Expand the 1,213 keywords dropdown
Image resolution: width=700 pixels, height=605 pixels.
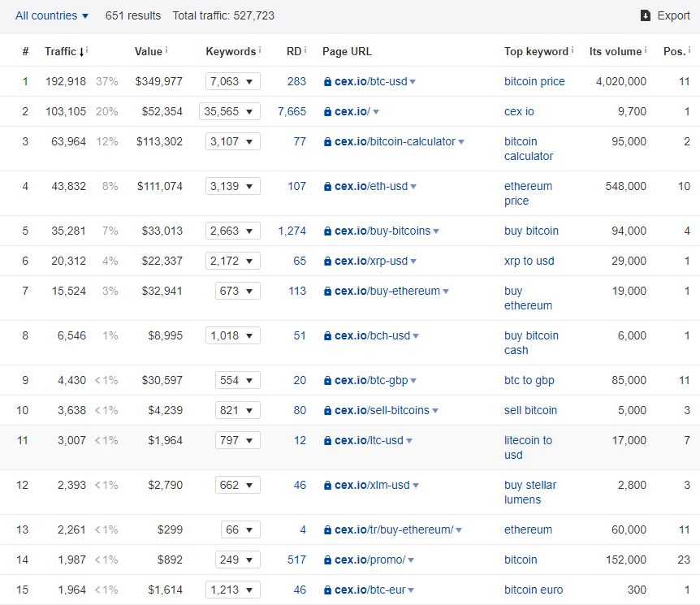click(x=233, y=590)
